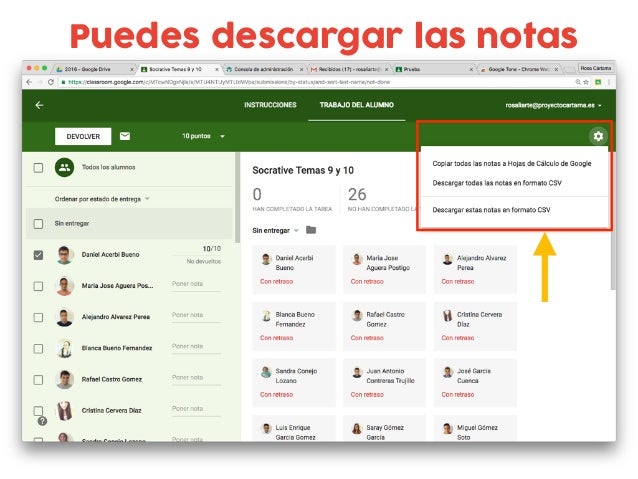
Task: Open the Chrome three-dot menu
Action: pyautogui.click(x=609, y=82)
